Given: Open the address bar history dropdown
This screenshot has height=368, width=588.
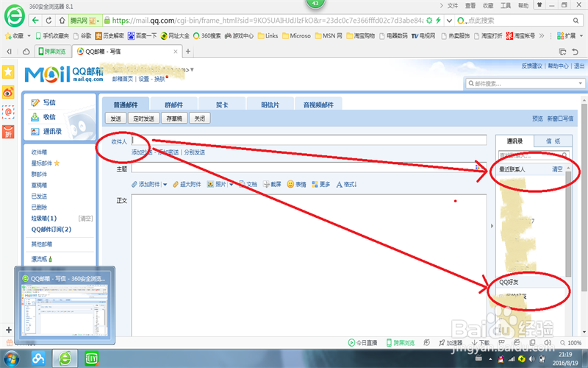Looking at the screenshot, I should pos(449,21).
